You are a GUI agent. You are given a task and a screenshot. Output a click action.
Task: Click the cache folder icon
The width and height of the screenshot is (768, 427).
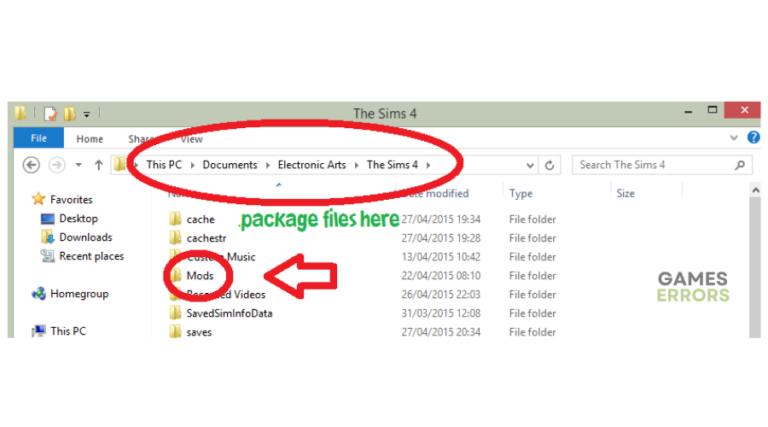(x=175, y=219)
